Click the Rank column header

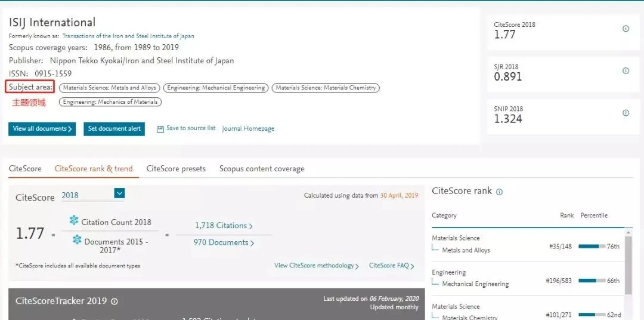click(567, 216)
